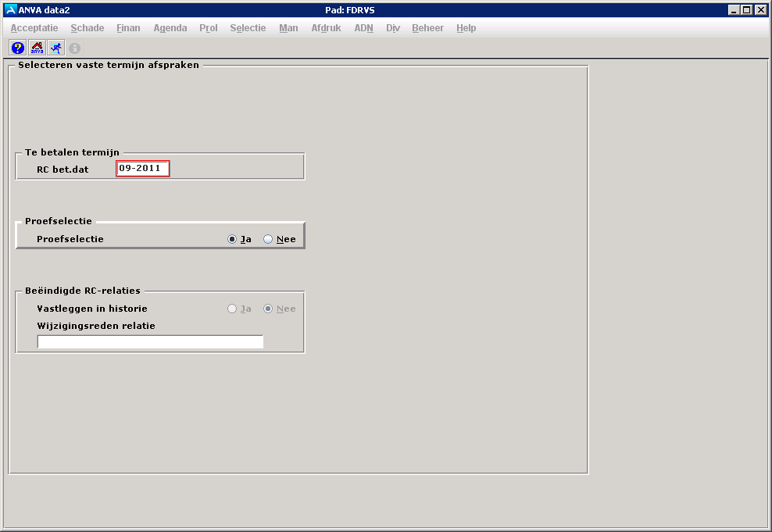Screen dimensions: 772x532
Task: Select Ja for Proefselectie
Action: pos(232,239)
